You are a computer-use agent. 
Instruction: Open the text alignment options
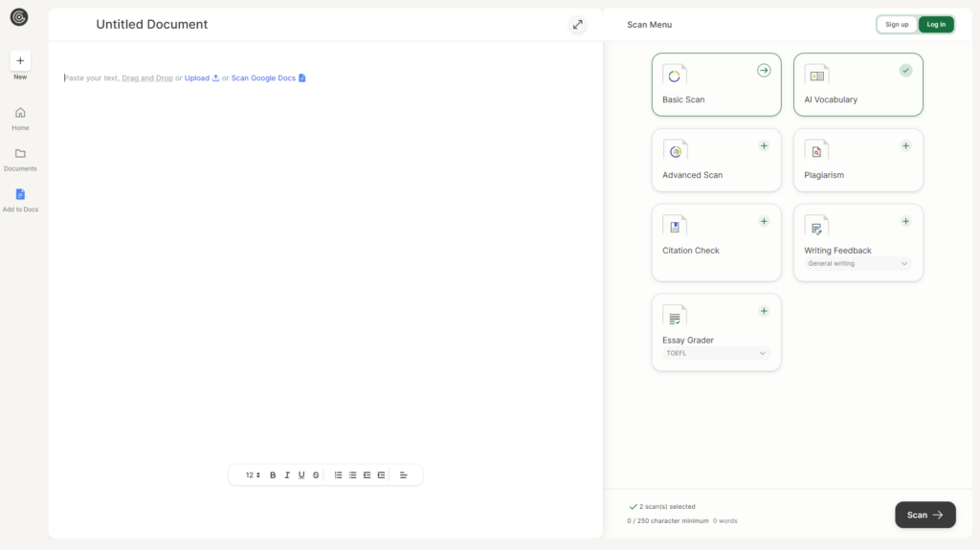403,475
